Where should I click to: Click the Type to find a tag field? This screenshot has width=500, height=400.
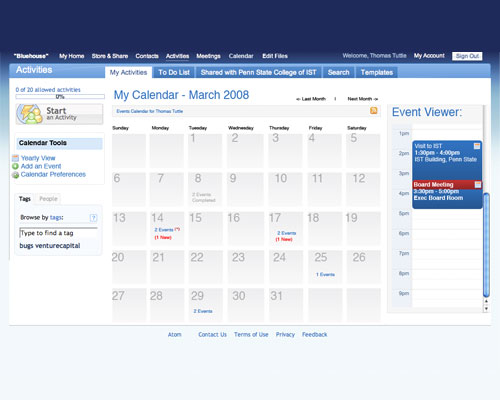[59, 233]
